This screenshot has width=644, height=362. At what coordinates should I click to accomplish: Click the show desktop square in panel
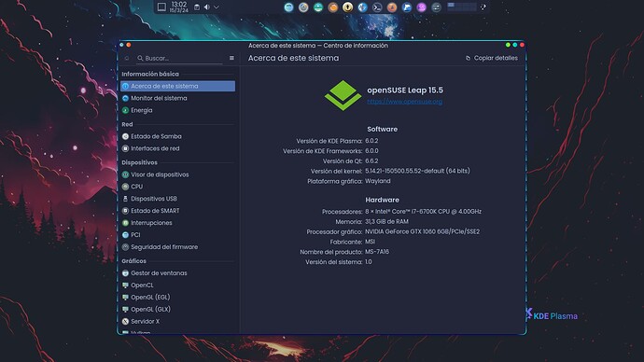click(161, 7)
